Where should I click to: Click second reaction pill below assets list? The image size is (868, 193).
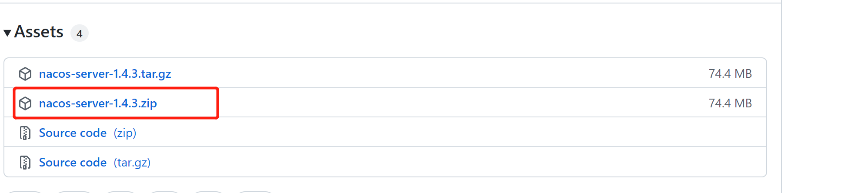pos(74,192)
